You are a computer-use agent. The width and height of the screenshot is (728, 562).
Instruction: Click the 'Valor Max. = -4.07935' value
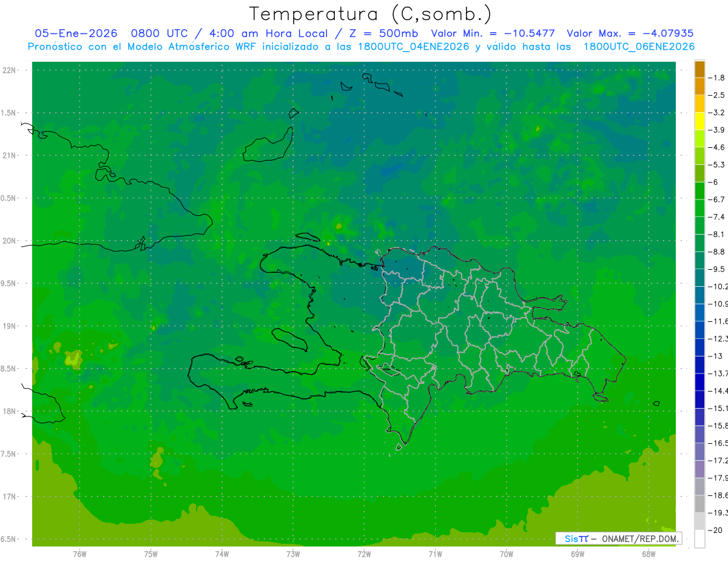(x=630, y=33)
